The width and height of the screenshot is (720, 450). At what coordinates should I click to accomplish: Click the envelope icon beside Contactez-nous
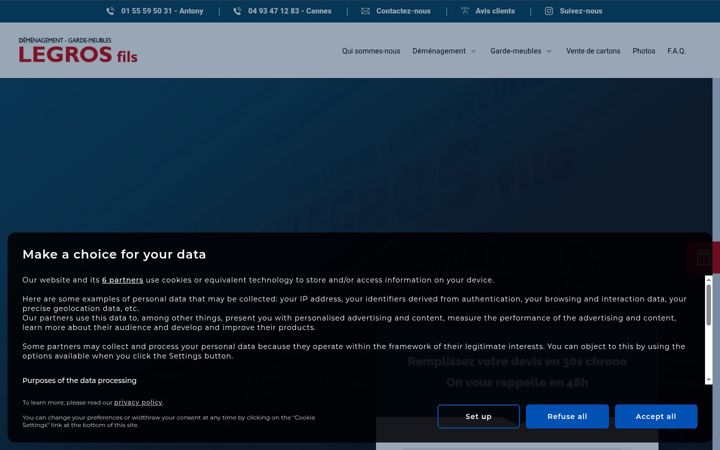point(366,11)
